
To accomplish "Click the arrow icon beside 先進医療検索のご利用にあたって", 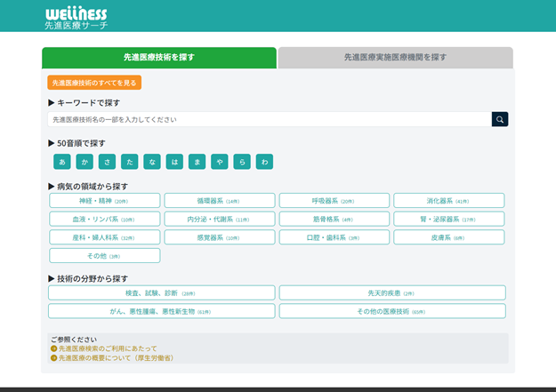I will pyautogui.click(x=54, y=348).
